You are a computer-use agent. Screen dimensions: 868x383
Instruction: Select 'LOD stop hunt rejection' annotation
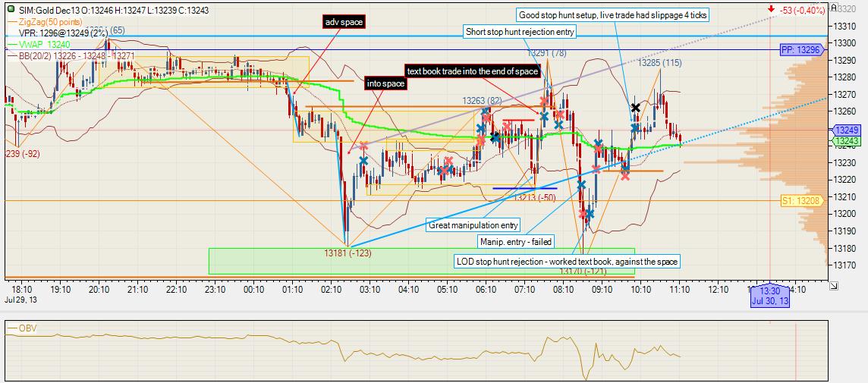coord(567,261)
